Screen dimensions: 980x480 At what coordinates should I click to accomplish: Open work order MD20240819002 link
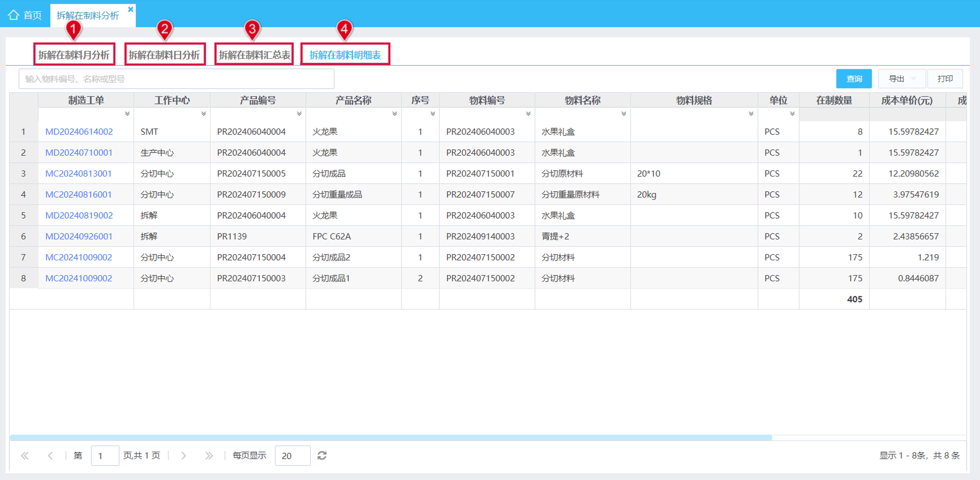tap(79, 215)
